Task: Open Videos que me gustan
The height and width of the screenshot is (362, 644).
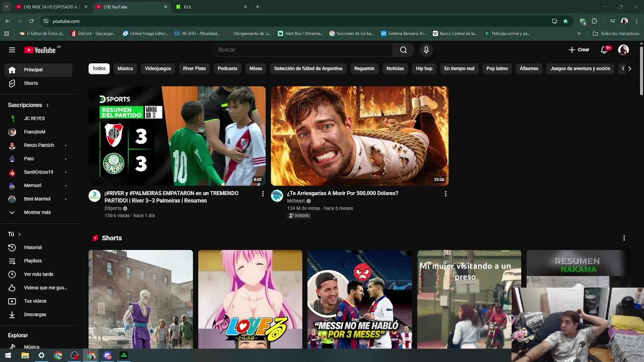Action: pyautogui.click(x=38, y=288)
